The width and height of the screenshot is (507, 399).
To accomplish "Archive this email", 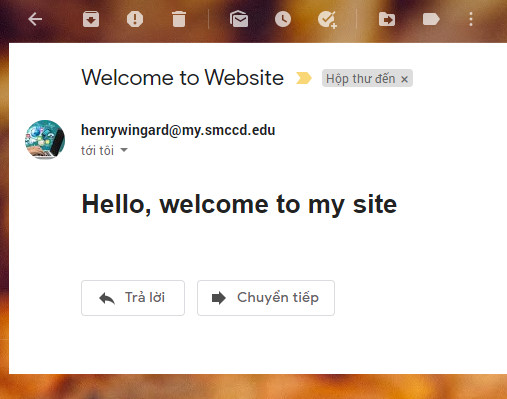I will coord(91,19).
